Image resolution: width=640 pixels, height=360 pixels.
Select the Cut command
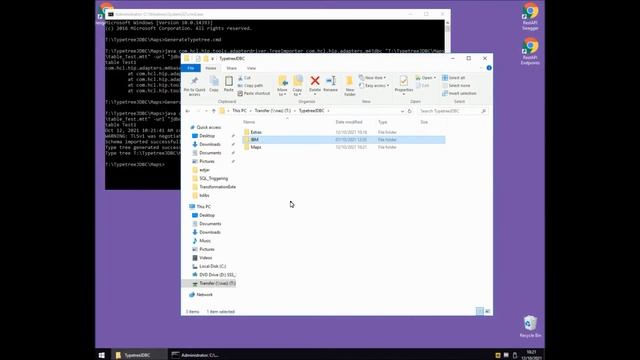[244, 78]
